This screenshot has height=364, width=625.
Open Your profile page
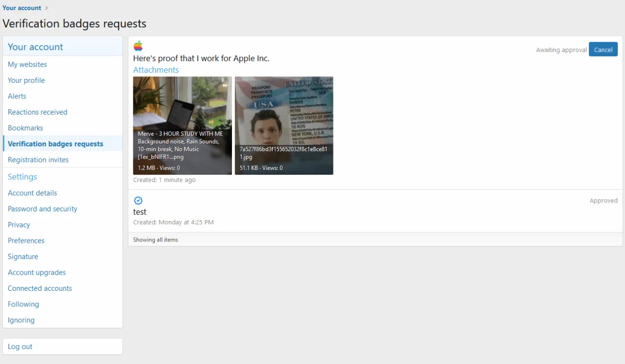pyautogui.click(x=26, y=80)
